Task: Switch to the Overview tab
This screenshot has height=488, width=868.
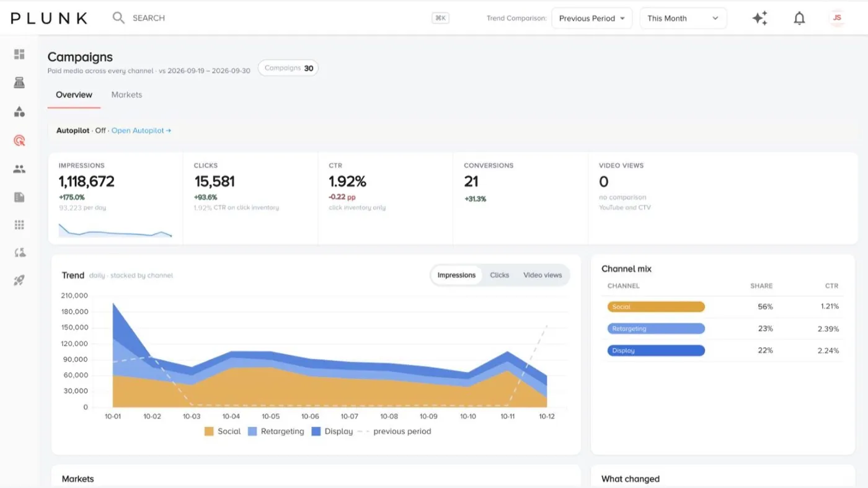Action: click(74, 95)
